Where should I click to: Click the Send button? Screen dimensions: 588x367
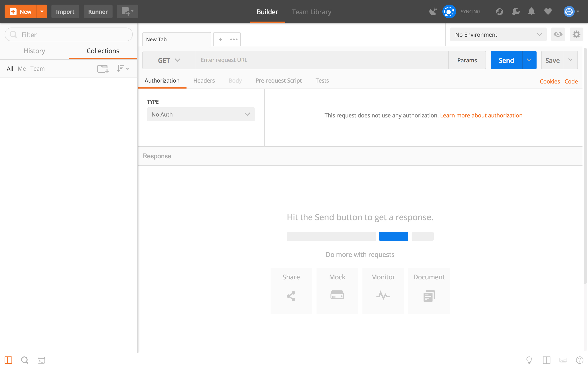click(x=507, y=60)
